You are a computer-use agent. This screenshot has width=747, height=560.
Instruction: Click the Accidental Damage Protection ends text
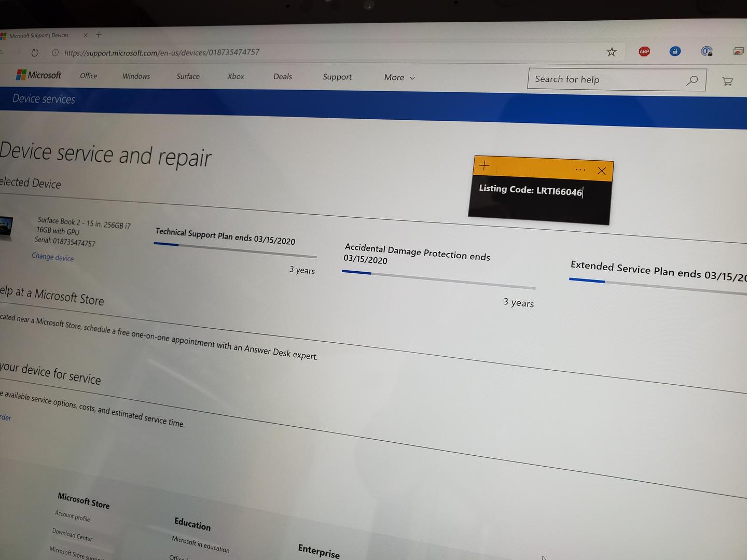click(417, 254)
